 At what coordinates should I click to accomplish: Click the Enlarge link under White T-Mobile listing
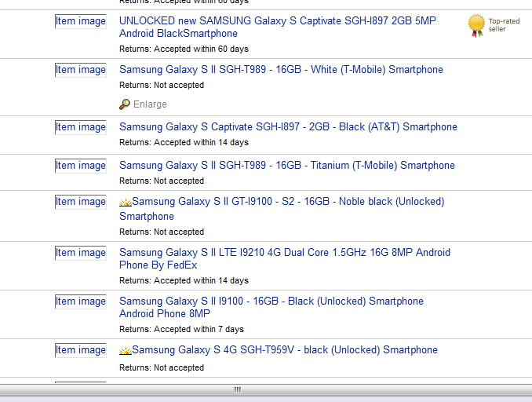point(150,104)
